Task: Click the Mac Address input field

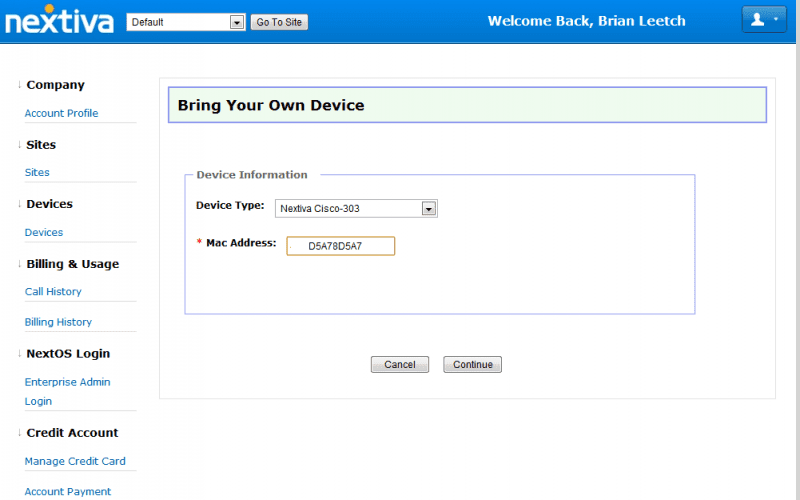Action: click(x=340, y=246)
